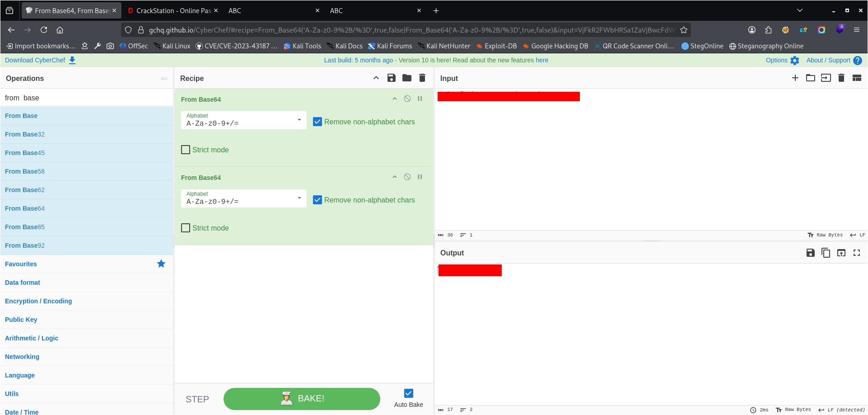Uncheck Remove non-alphabet chars in first operation
This screenshot has height=415, width=868.
[317, 122]
